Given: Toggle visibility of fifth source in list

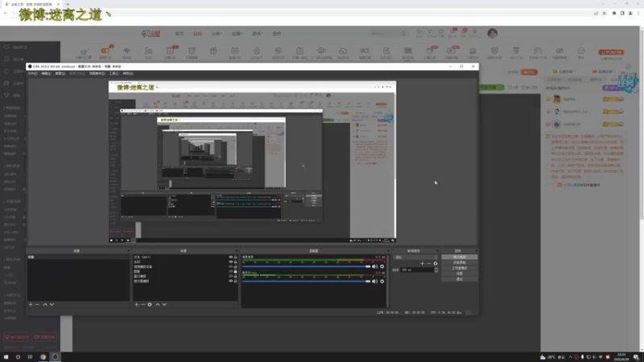Looking at the screenshot, I should [231, 276].
